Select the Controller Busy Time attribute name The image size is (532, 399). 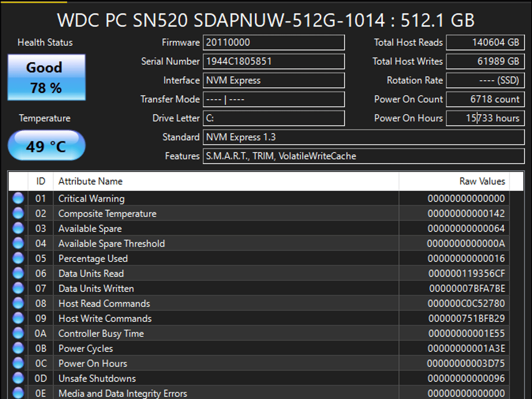[101, 334]
